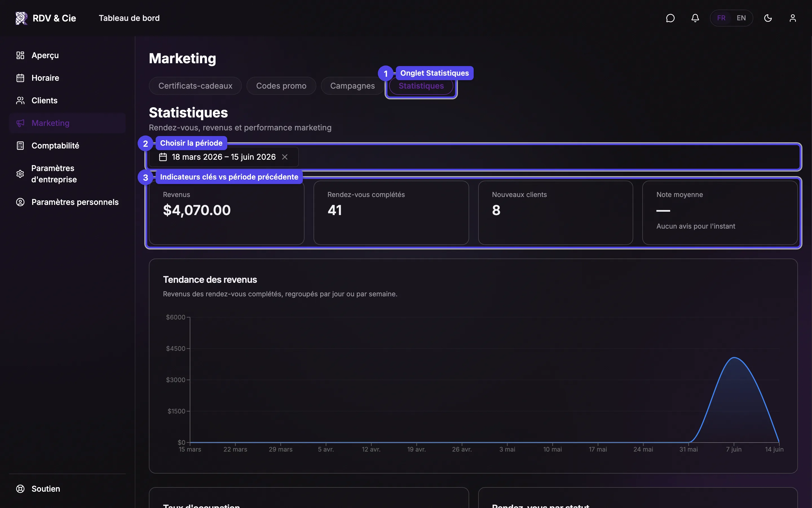Click the '22 mars' axis label
The image size is (812, 508).
tap(235, 449)
